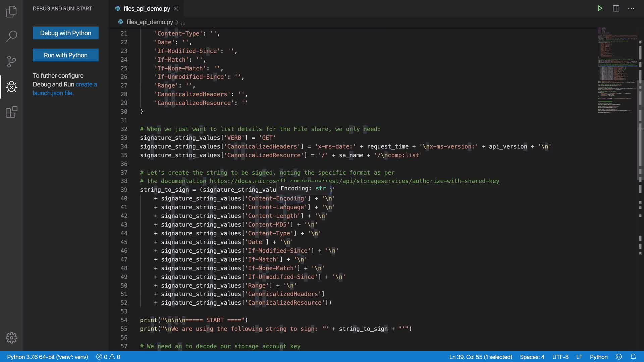644x362 pixels.
Task: Open notifications bell in status bar
Action: pos(633,357)
